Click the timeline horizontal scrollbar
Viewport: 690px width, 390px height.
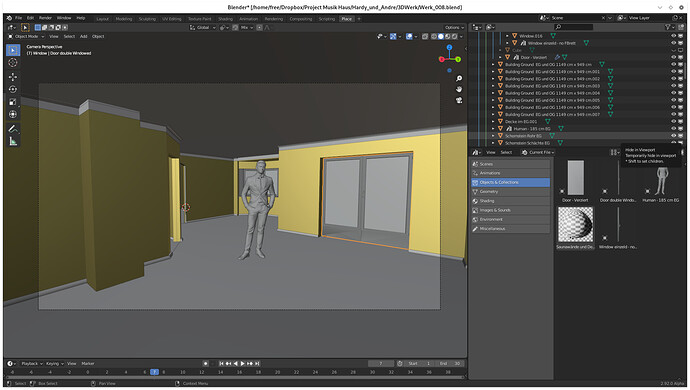[235, 377]
